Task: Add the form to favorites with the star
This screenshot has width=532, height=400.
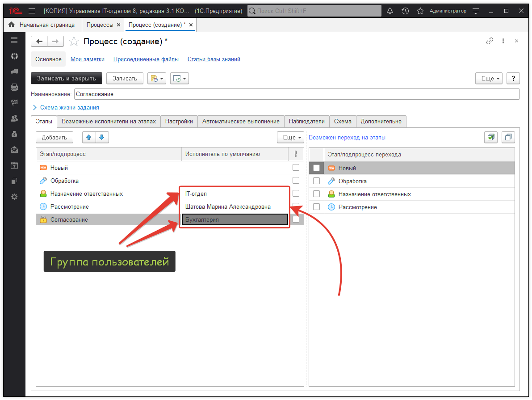Action: (74, 42)
